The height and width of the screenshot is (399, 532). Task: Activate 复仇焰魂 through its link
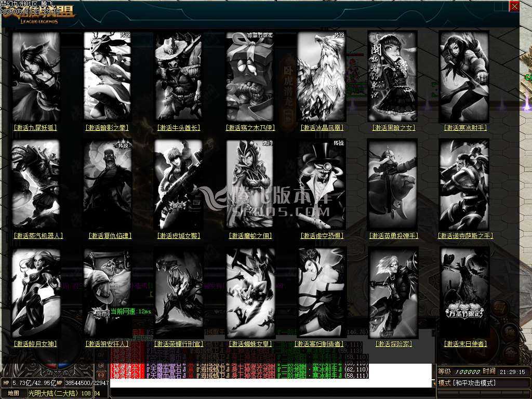110,236
